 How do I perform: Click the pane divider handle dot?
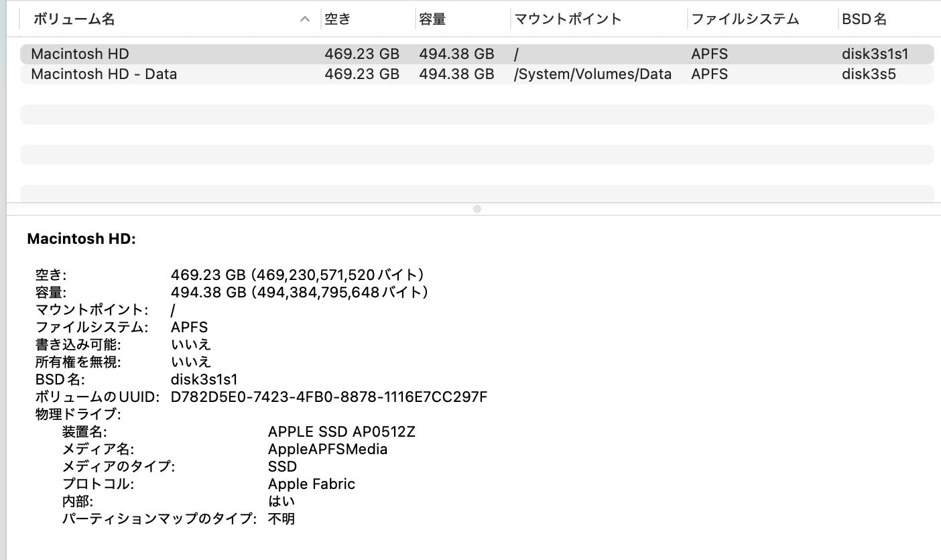tap(477, 208)
